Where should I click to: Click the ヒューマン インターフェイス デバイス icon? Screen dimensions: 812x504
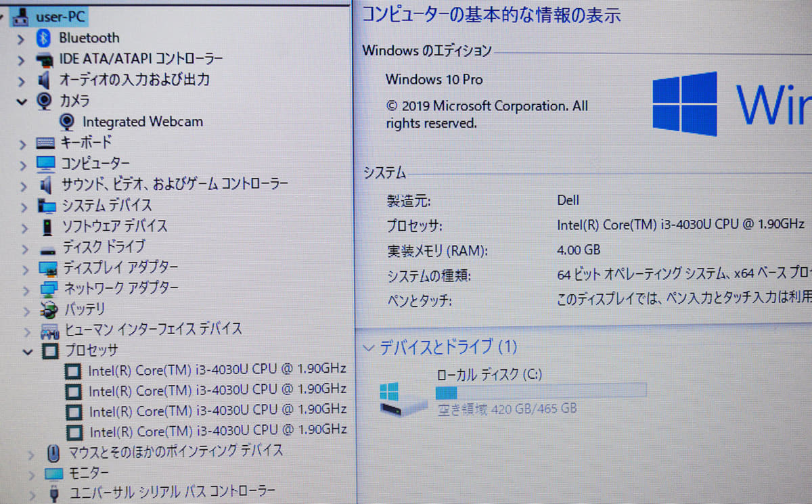[x=50, y=330]
